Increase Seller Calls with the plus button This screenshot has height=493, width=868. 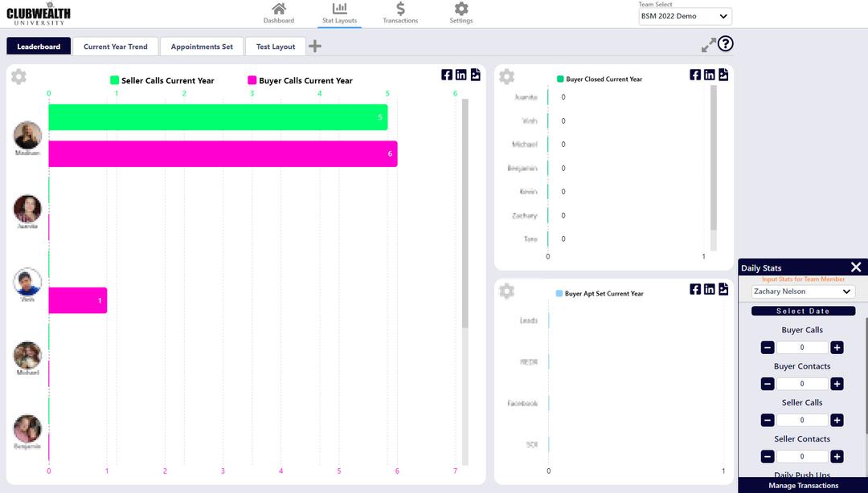tap(837, 421)
